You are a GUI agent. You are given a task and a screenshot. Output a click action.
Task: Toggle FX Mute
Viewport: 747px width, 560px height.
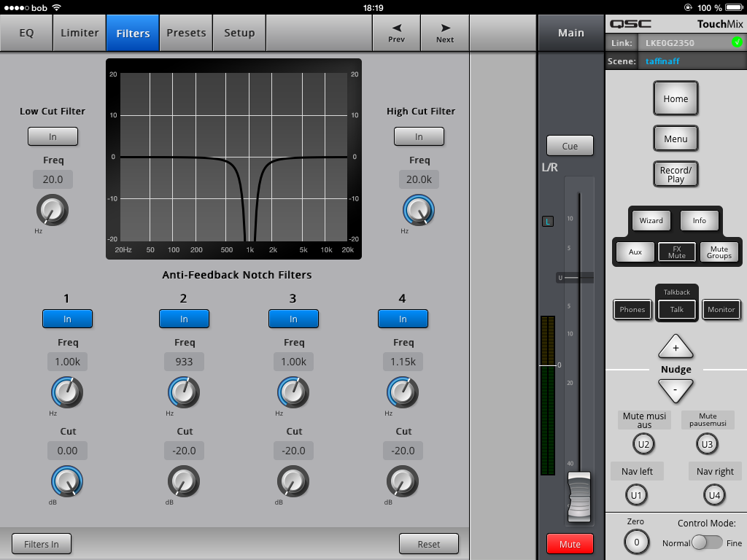[x=676, y=252]
